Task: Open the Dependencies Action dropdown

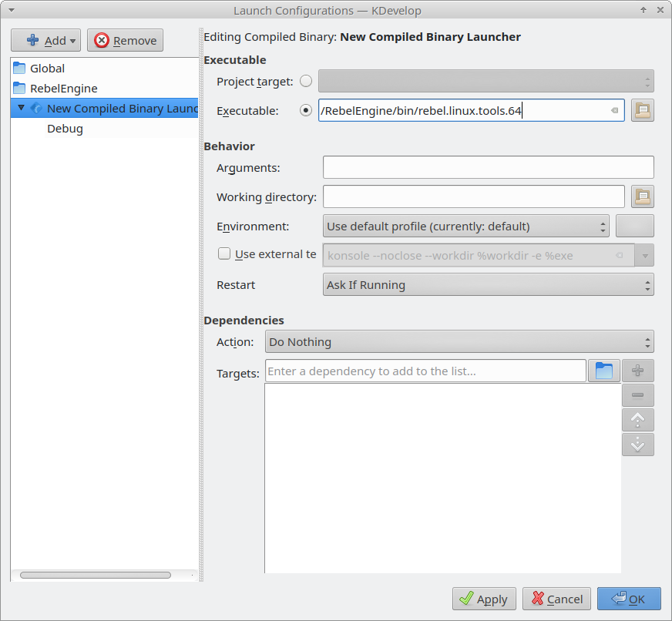Action: pos(459,341)
